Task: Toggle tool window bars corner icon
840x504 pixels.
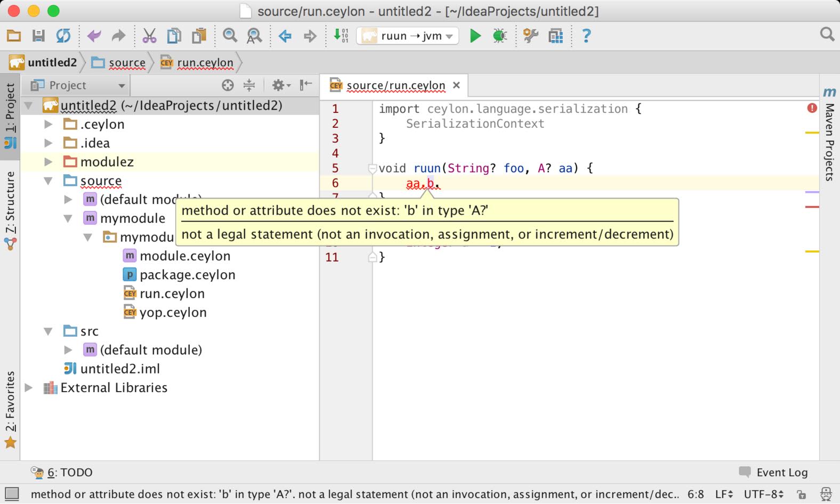Action: click(12, 494)
